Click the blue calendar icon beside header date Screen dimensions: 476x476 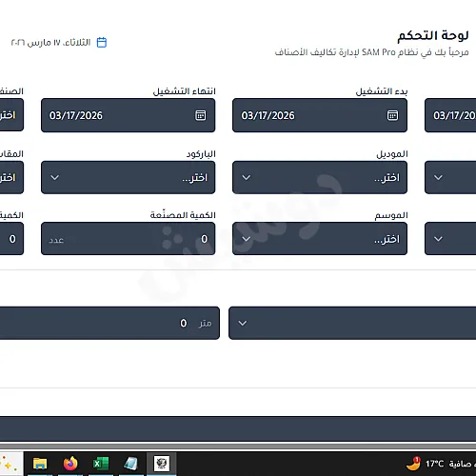[102, 42]
